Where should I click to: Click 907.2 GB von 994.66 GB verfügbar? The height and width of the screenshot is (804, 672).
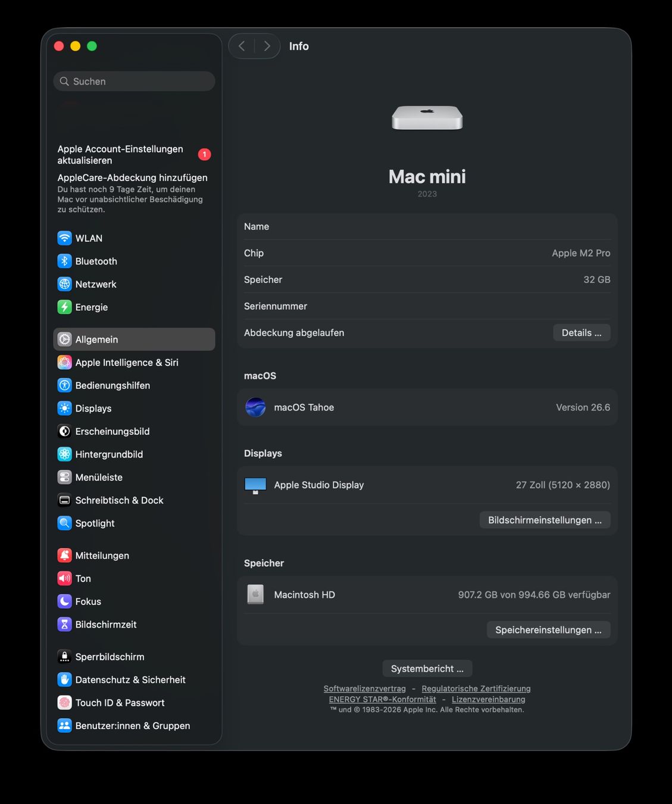coord(535,595)
